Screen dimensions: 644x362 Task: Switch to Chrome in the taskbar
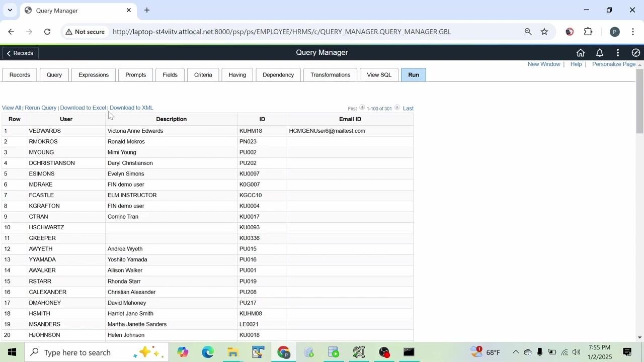284,352
